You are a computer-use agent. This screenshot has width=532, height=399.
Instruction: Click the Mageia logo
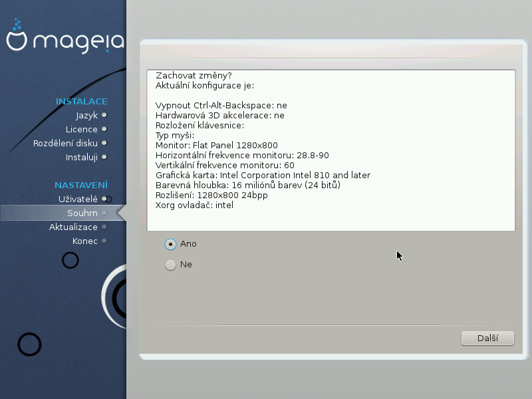coord(65,37)
